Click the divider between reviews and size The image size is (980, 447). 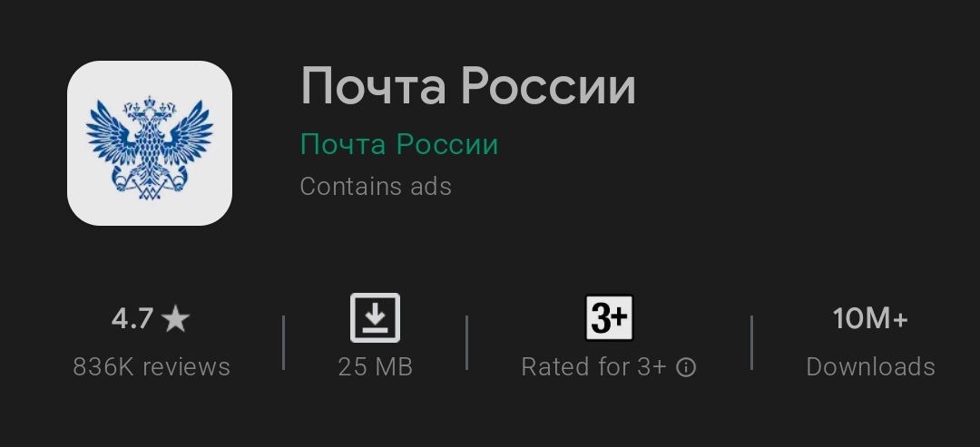tap(284, 343)
